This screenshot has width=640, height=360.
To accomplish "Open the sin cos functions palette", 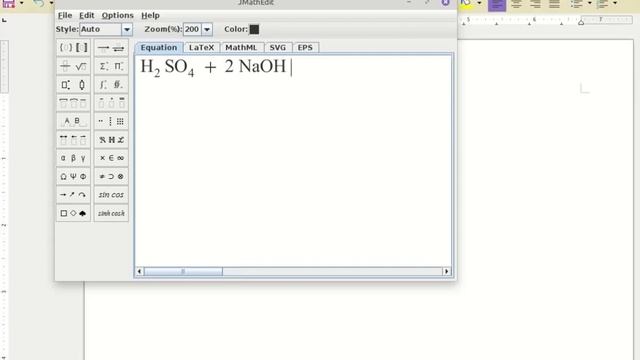I will pos(111,195).
